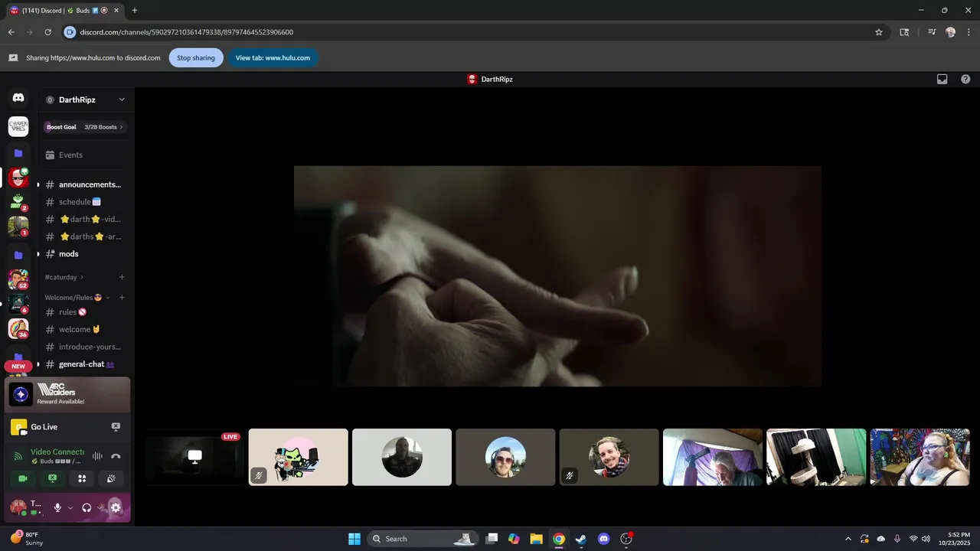This screenshot has height=551, width=980.
Task: Click the main Hulu stream video
Action: (x=557, y=276)
